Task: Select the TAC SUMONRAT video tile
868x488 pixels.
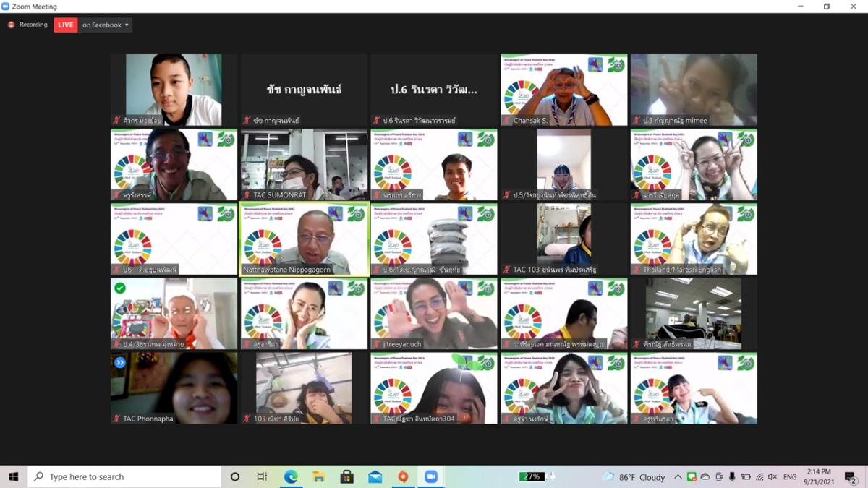Action: coord(304,165)
